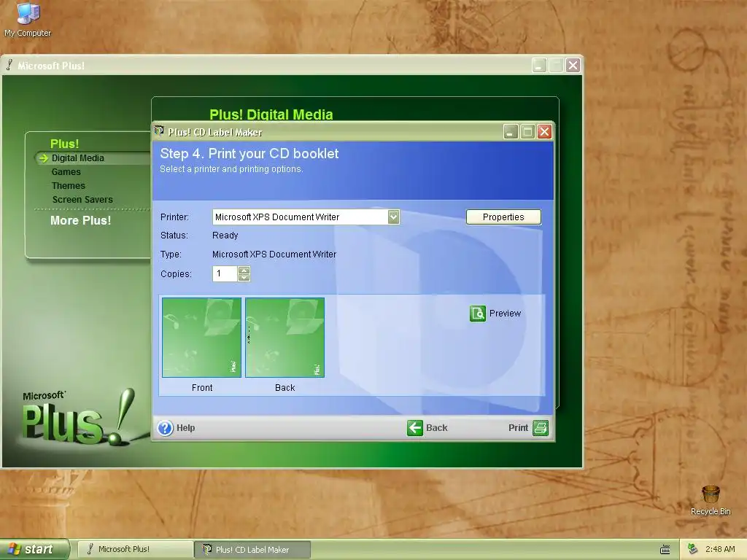Viewport: 747px width, 560px height.
Task: Click the keyboard icon in the taskbar
Action: coord(665,550)
